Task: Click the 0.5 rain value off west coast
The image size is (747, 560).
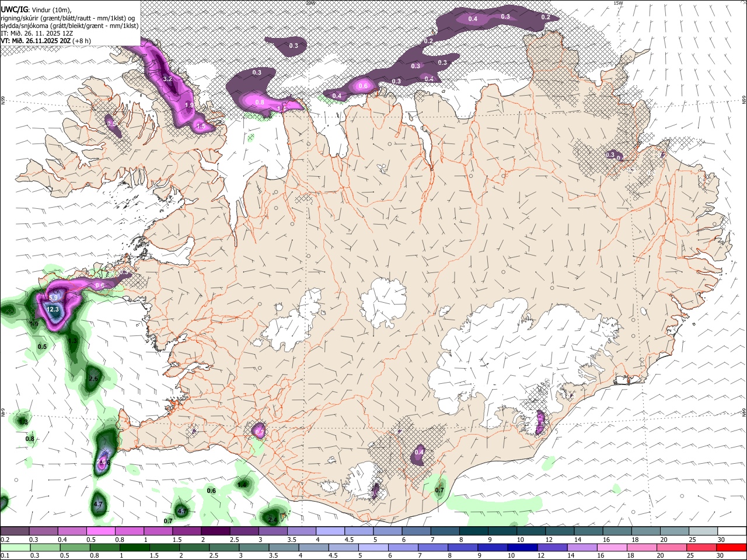Action: [42, 346]
